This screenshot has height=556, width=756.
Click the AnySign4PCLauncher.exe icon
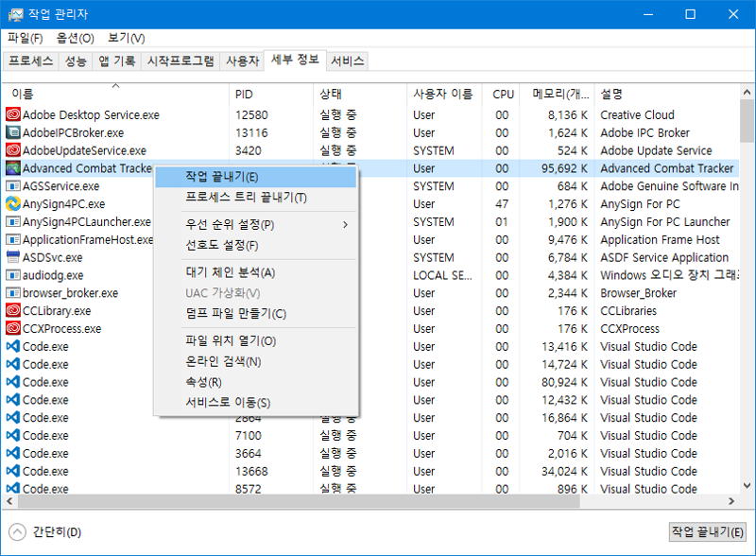point(13,221)
